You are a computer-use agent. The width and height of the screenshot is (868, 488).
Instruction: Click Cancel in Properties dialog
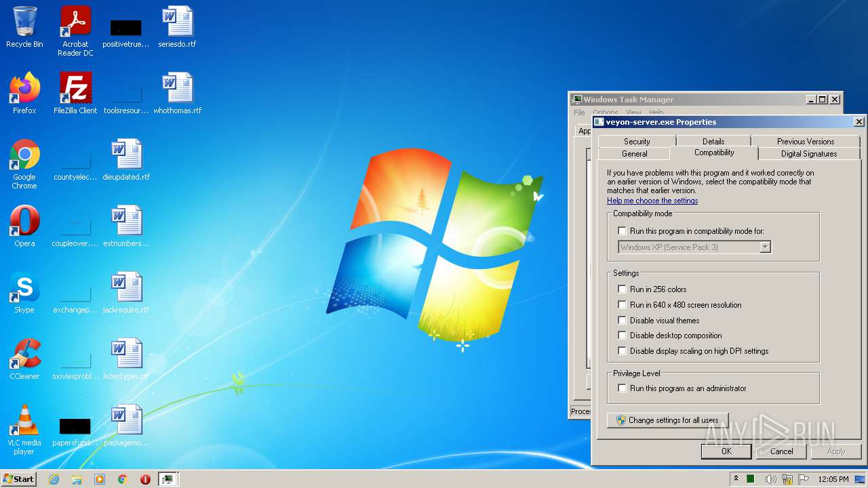[781, 451]
